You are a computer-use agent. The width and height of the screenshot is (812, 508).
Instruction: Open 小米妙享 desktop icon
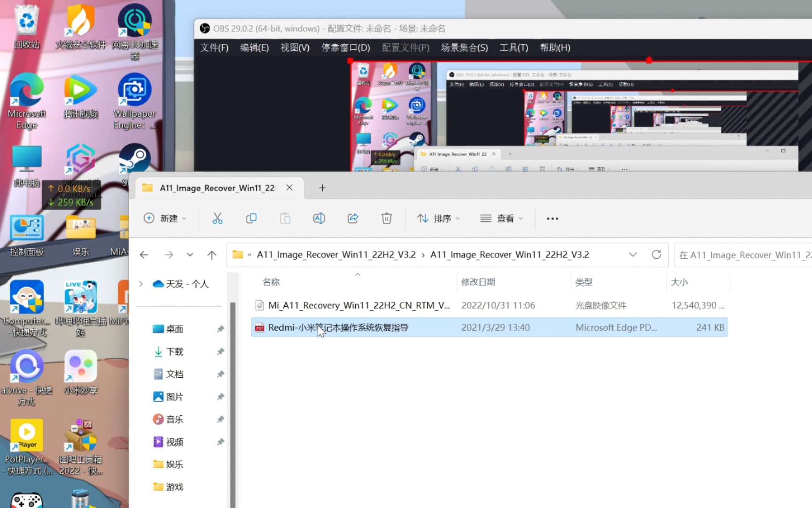tap(80, 372)
